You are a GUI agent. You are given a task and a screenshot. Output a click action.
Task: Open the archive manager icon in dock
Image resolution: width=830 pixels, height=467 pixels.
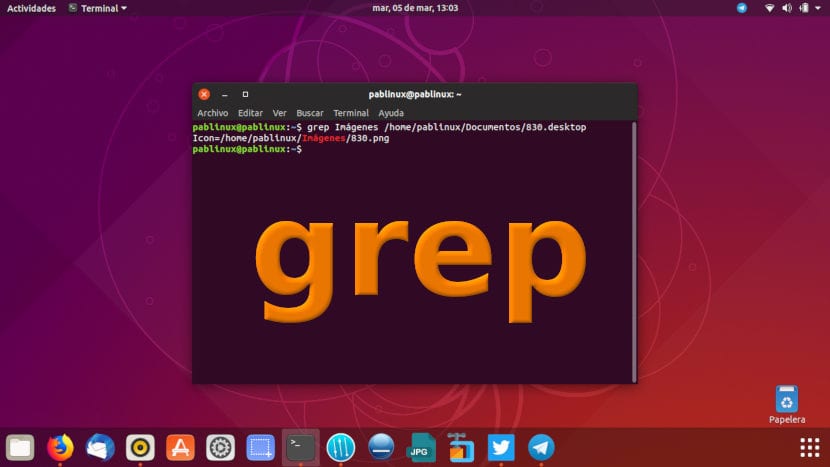(x=461, y=448)
